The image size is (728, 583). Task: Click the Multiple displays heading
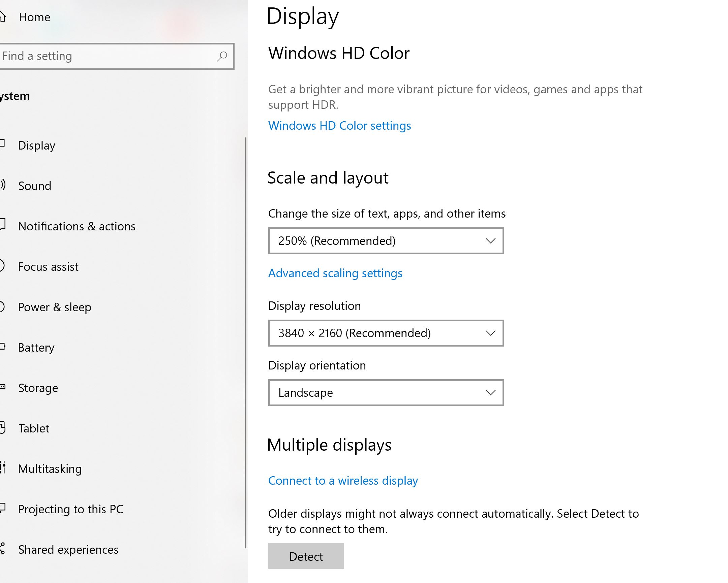point(329,445)
